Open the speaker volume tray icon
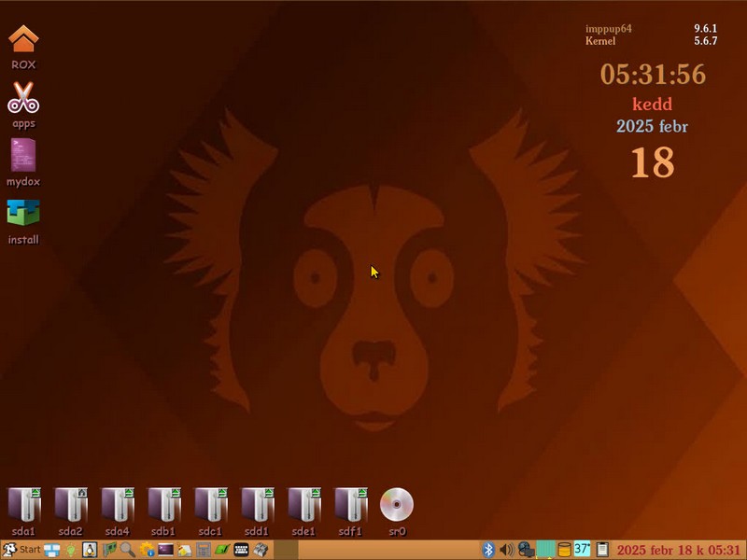The width and height of the screenshot is (747, 560). click(x=506, y=550)
